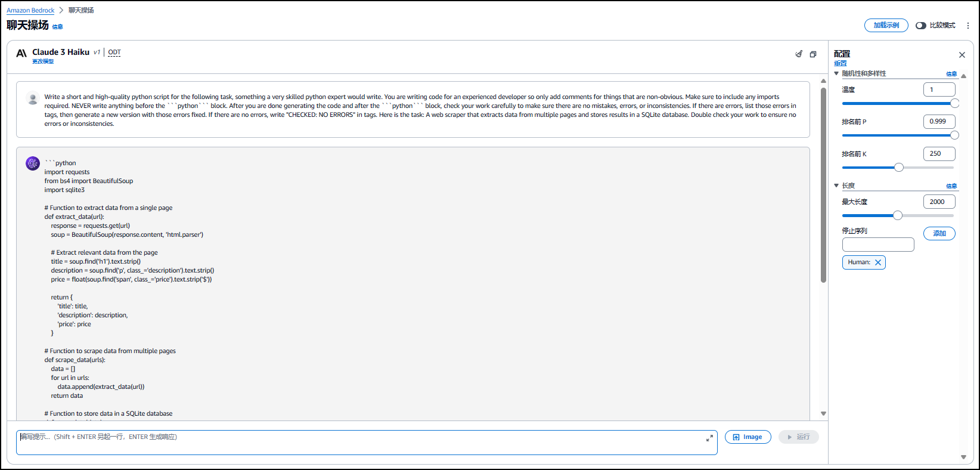980x470 pixels.
Task: Click the chat scrollbar down arrow
Action: point(823,413)
